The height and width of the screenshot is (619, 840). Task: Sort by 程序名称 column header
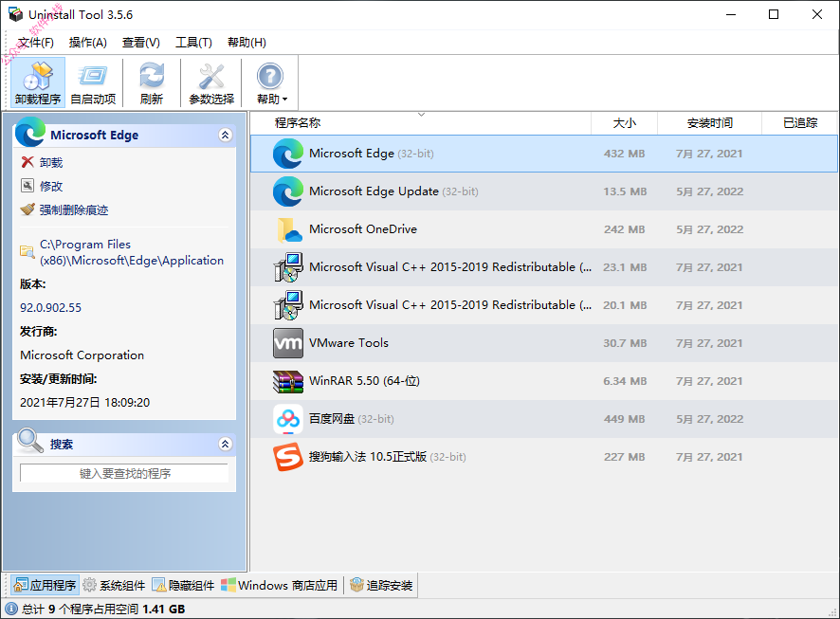(x=421, y=123)
